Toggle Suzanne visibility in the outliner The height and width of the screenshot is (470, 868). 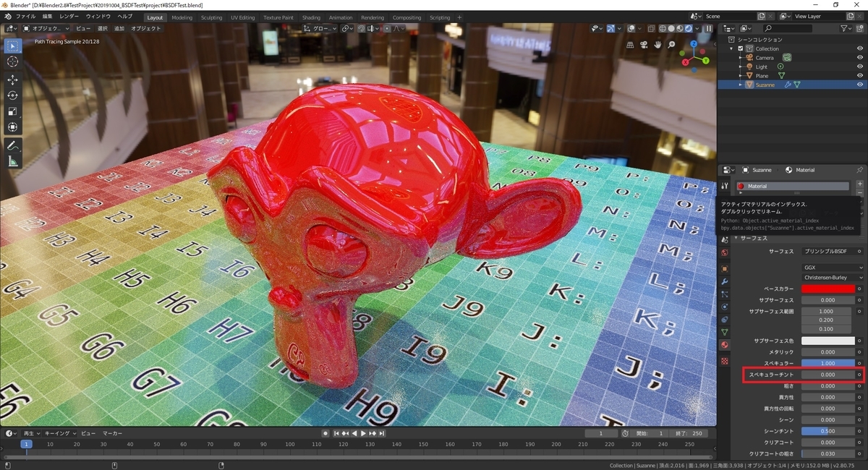coord(860,85)
